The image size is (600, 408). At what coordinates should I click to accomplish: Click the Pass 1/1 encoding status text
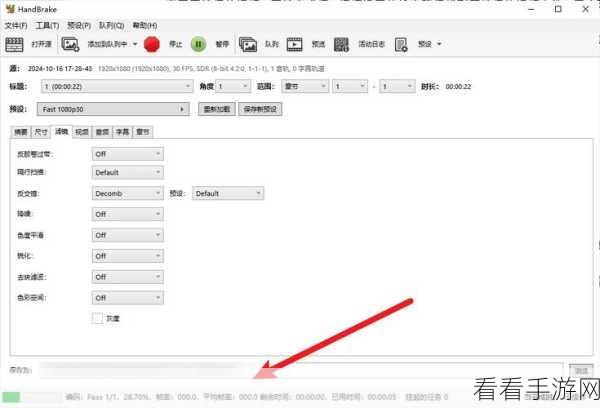102,397
